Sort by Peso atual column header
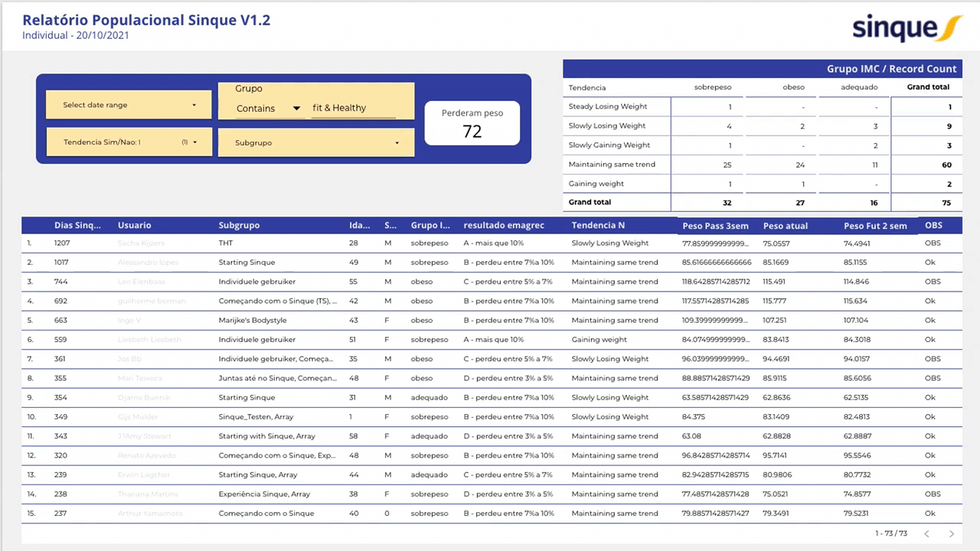The image size is (980, 551). [x=786, y=226]
